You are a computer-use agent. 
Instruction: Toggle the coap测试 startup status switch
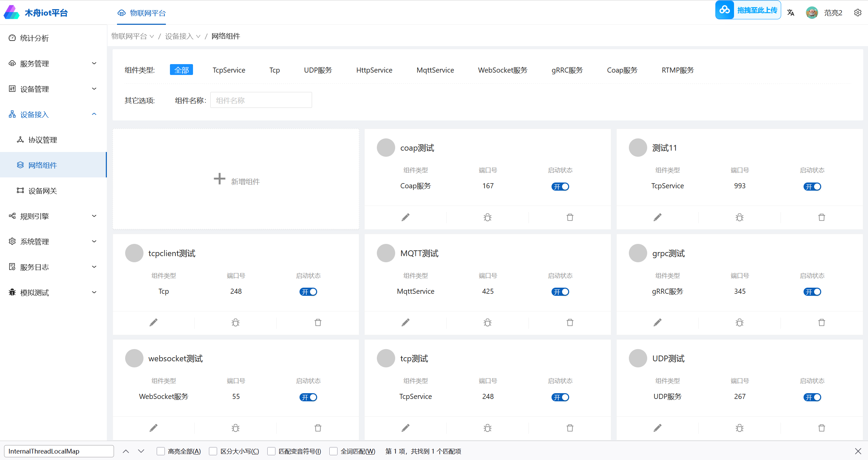pos(560,187)
